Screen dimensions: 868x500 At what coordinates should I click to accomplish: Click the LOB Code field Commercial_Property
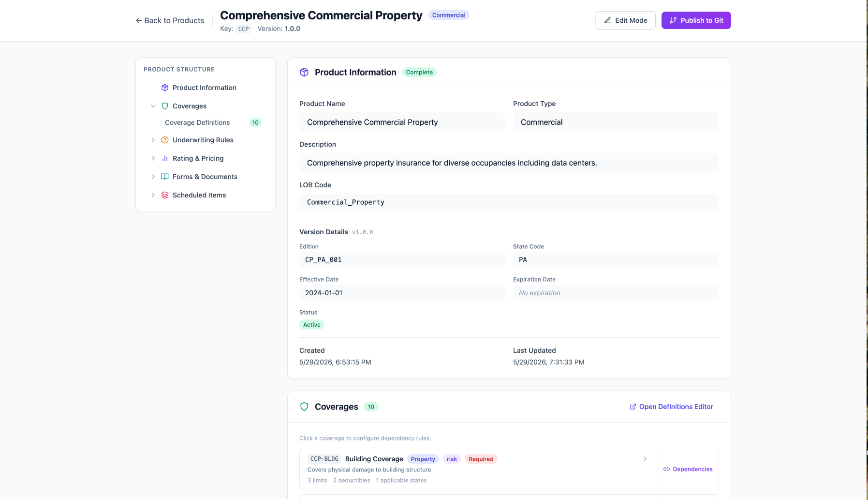click(x=509, y=202)
